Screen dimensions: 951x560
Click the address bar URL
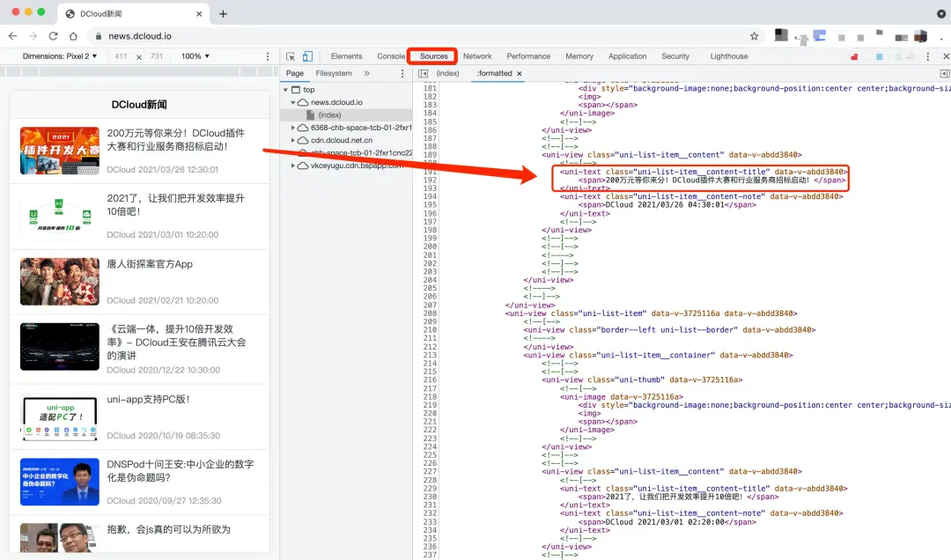(x=140, y=36)
